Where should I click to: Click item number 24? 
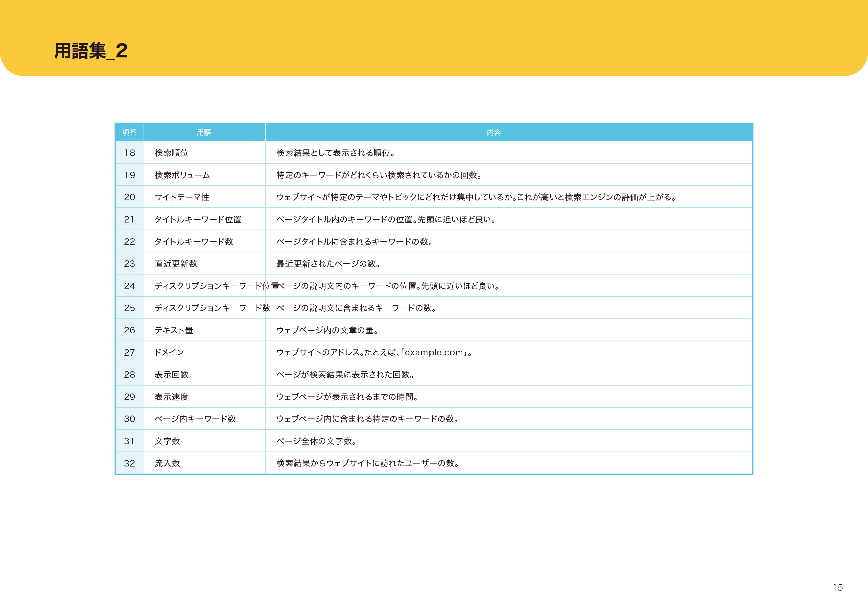coord(130,286)
